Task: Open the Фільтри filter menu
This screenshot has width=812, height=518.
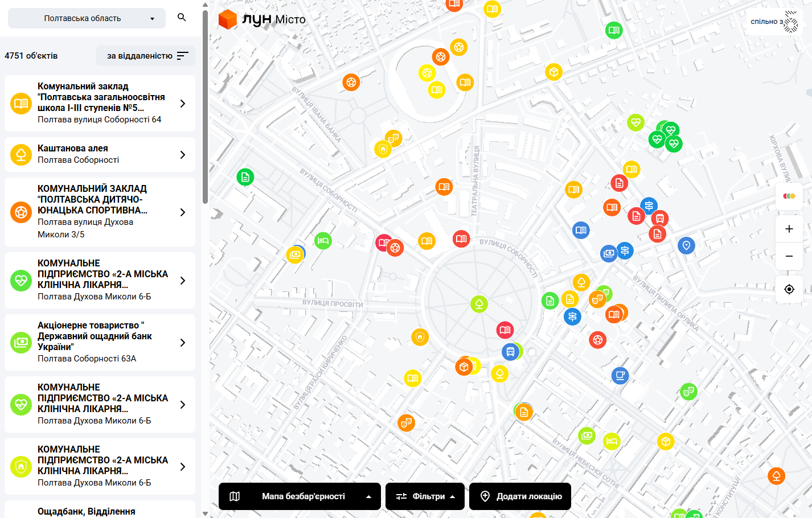Action: coord(425,496)
